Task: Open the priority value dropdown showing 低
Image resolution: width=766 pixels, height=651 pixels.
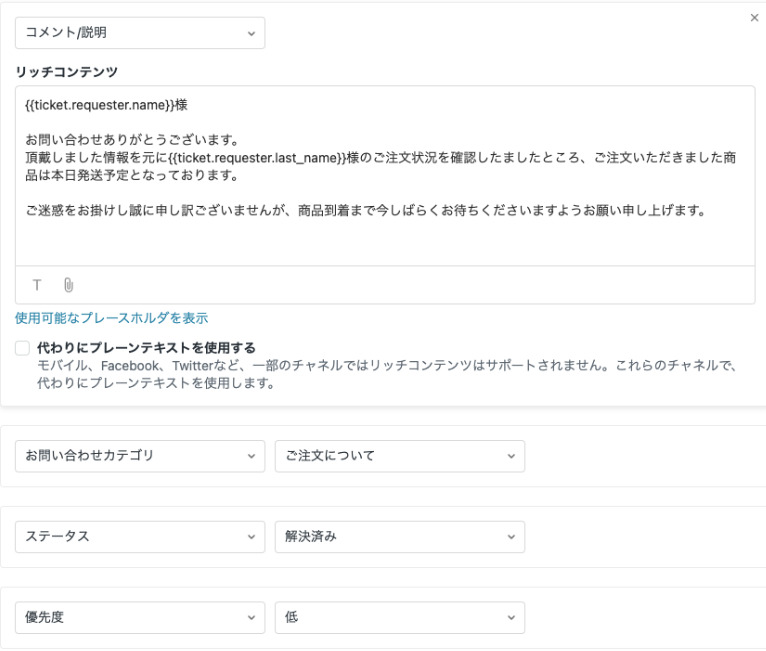Action: [x=399, y=617]
